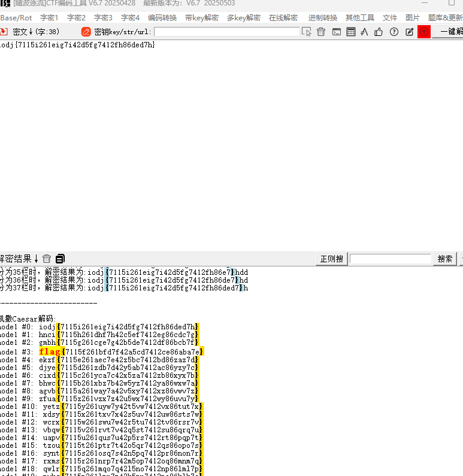This screenshot has width=463, height=476.
Task: Clear the decryption results with trash icon
Action: coord(47,259)
